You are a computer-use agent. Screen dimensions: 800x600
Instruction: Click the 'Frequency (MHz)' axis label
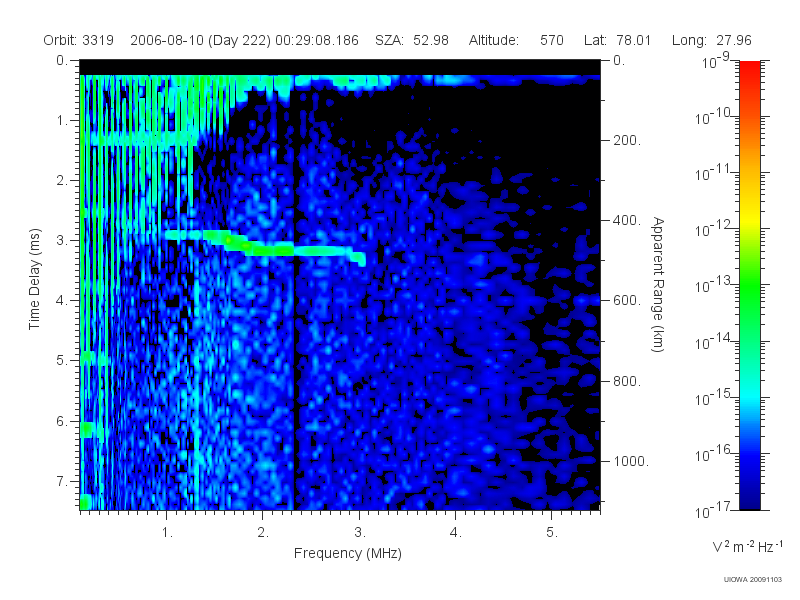coord(348,554)
